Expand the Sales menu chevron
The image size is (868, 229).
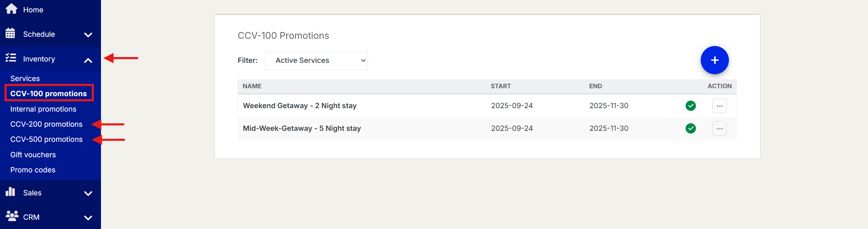tap(88, 193)
